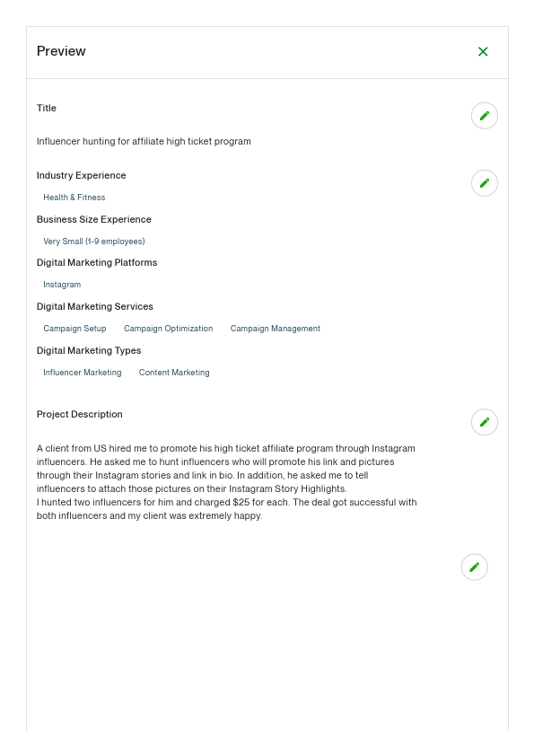The image size is (534, 756).
Task: Click the Instagram platform chip
Action: (x=62, y=285)
